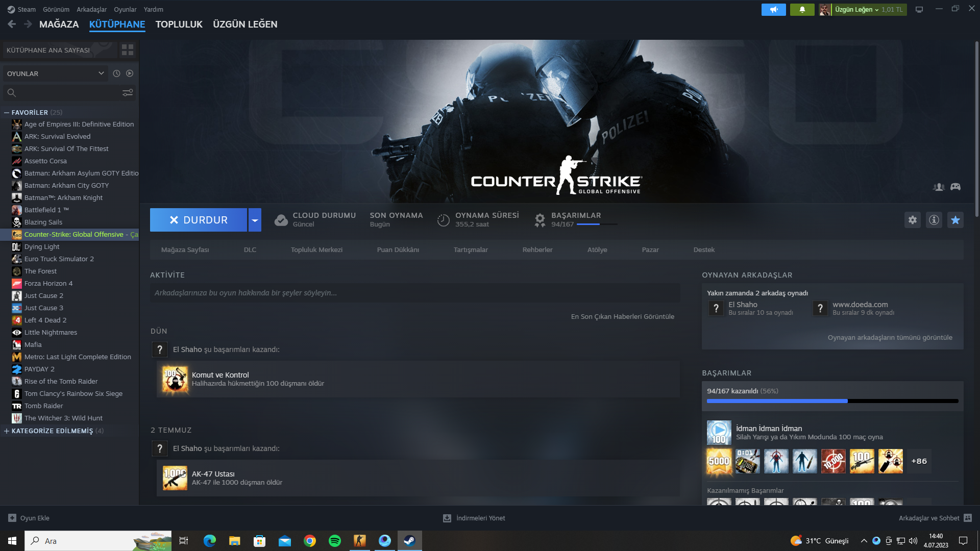
Task: Open Google Chrome from the taskbar
Action: click(310, 541)
